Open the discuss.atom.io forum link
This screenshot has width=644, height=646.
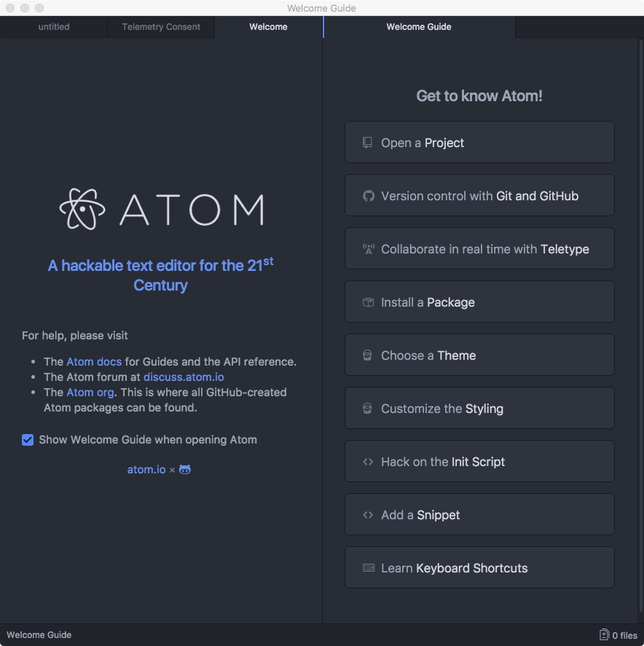[x=184, y=377]
